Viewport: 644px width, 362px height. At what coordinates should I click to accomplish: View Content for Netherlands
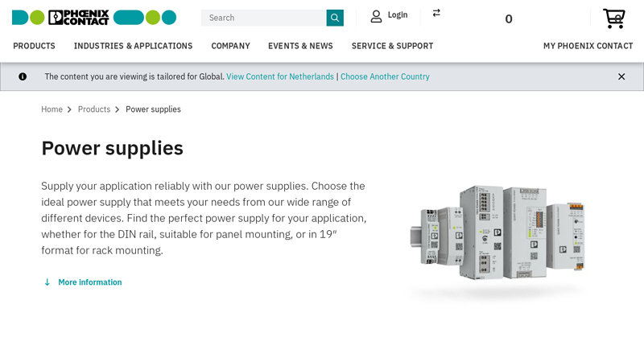point(280,76)
